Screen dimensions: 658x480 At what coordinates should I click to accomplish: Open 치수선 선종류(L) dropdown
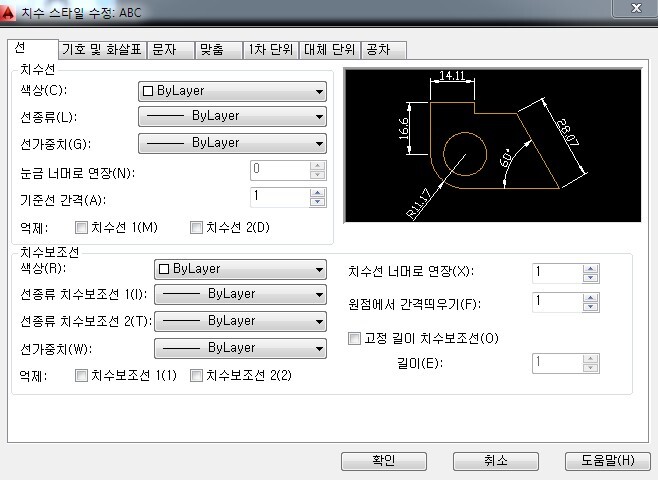tap(232, 116)
